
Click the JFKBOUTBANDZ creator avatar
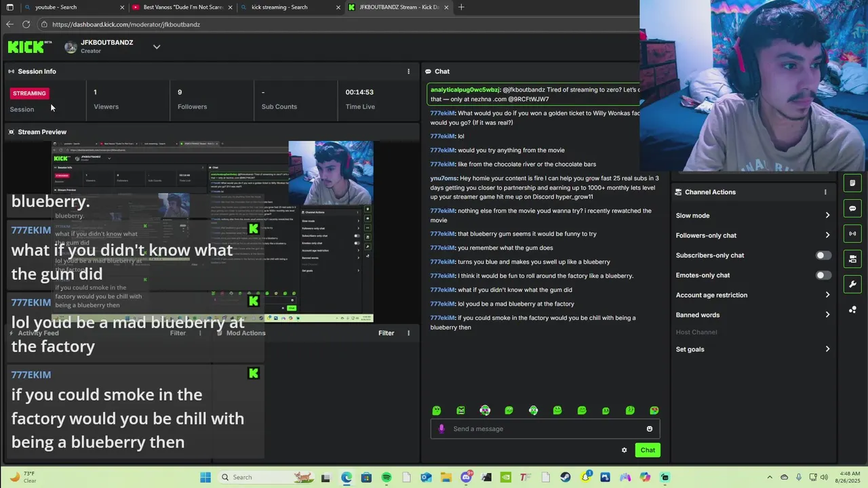point(71,47)
